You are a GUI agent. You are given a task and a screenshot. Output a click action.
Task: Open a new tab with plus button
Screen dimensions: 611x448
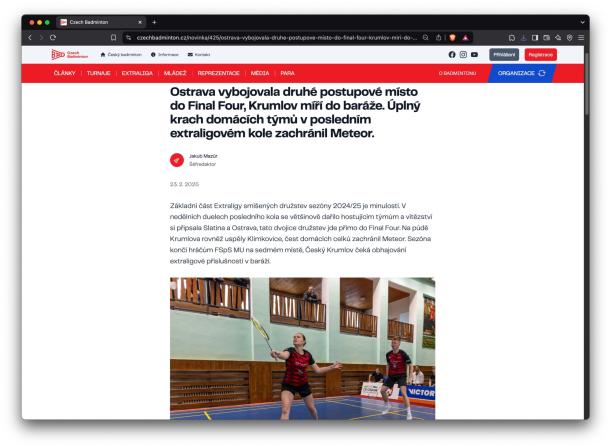click(154, 22)
